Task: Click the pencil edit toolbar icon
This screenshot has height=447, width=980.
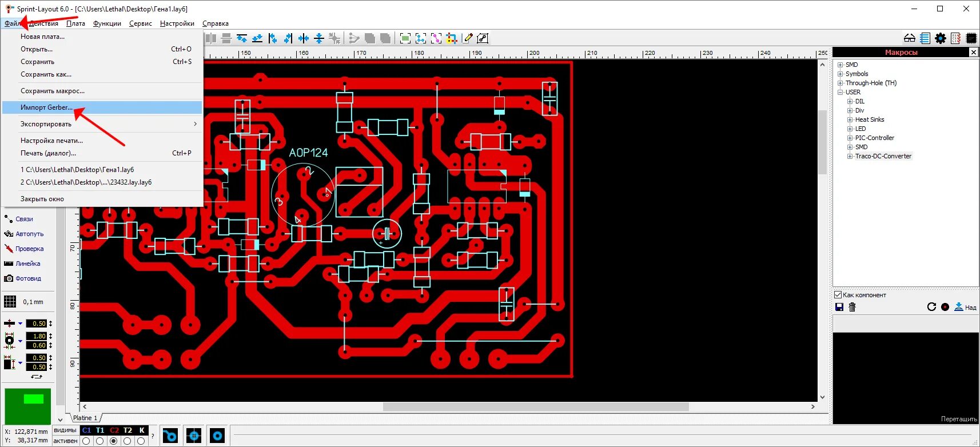Action: pos(468,38)
